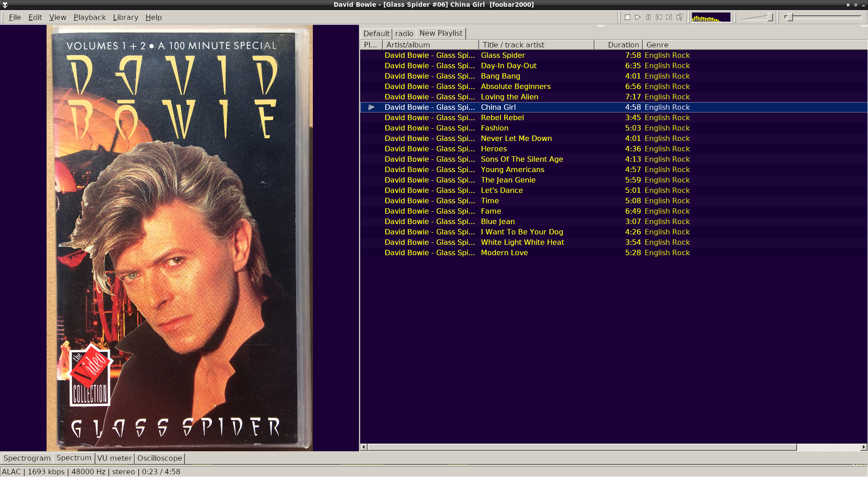Select the New Playlist tab

click(441, 33)
